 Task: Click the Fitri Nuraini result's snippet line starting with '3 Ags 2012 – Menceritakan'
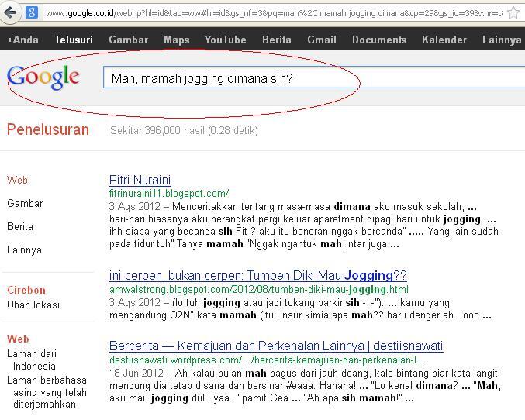pyautogui.click(x=293, y=206)
